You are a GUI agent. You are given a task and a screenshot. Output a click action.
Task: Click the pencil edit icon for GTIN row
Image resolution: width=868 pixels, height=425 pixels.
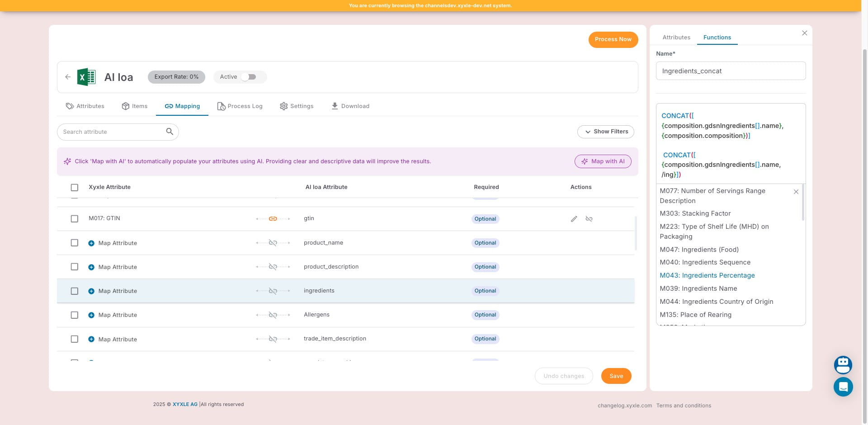point(574,219)
